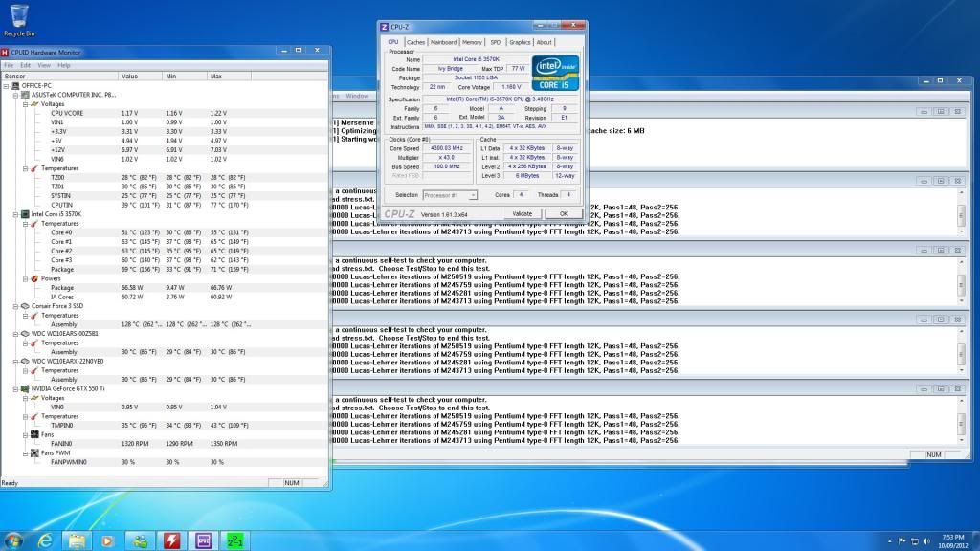Switch to HWMonitor red lightning taskbar icon
This screenshot has height=551, width=980.
pyautogui.click(x=172, y=540)
